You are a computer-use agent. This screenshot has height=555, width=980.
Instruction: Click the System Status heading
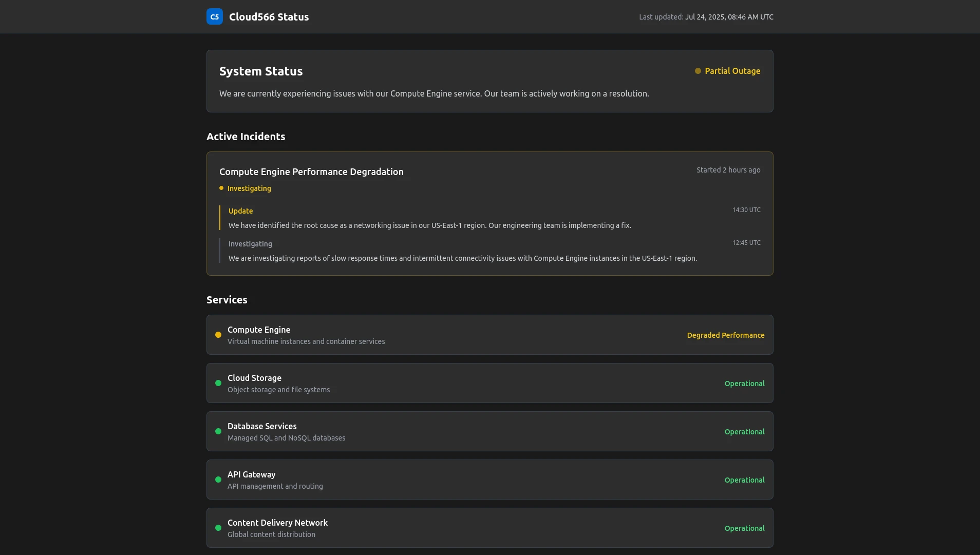coord(261,71)
